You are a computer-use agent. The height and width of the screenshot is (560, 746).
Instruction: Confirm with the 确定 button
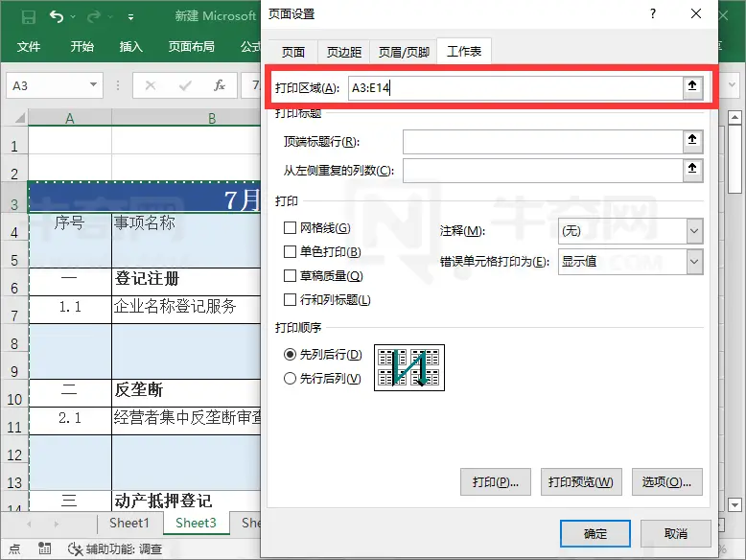tap(595, 534)
